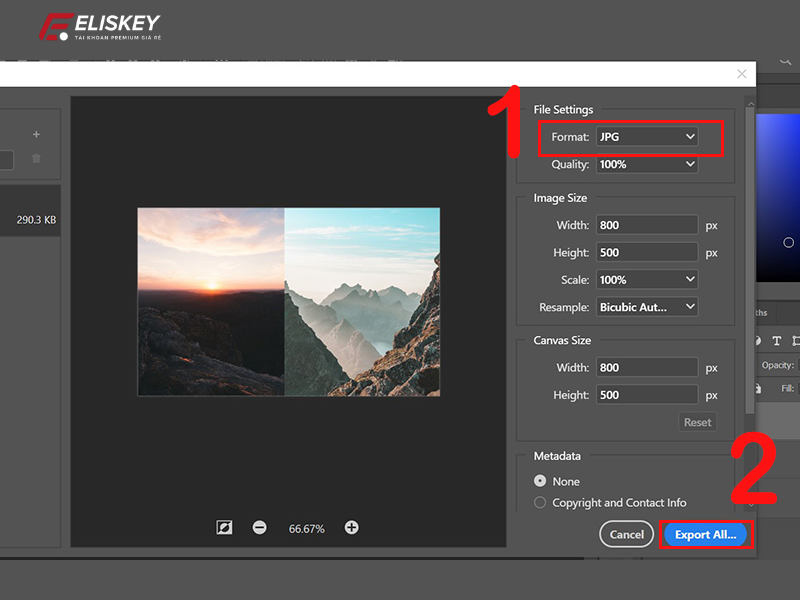Select the lock text icon in the Layers panel
800x600 pixels.
pos(777,341)
